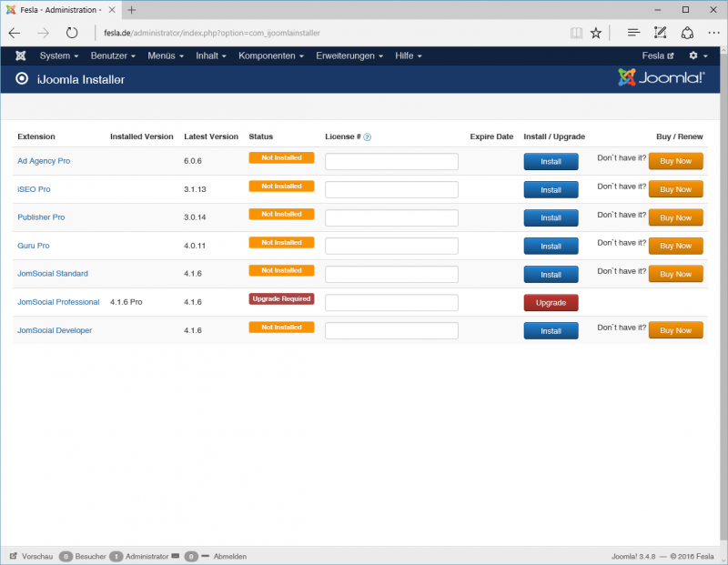The height and width of the screenshot is (565, 728).
Task: Close the Fesla Administration tab
Action: pyautogui.click(x=112, y=10)
